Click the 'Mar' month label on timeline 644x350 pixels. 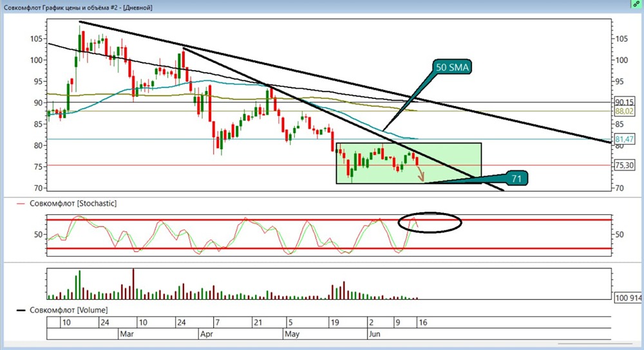click(126, 334)
